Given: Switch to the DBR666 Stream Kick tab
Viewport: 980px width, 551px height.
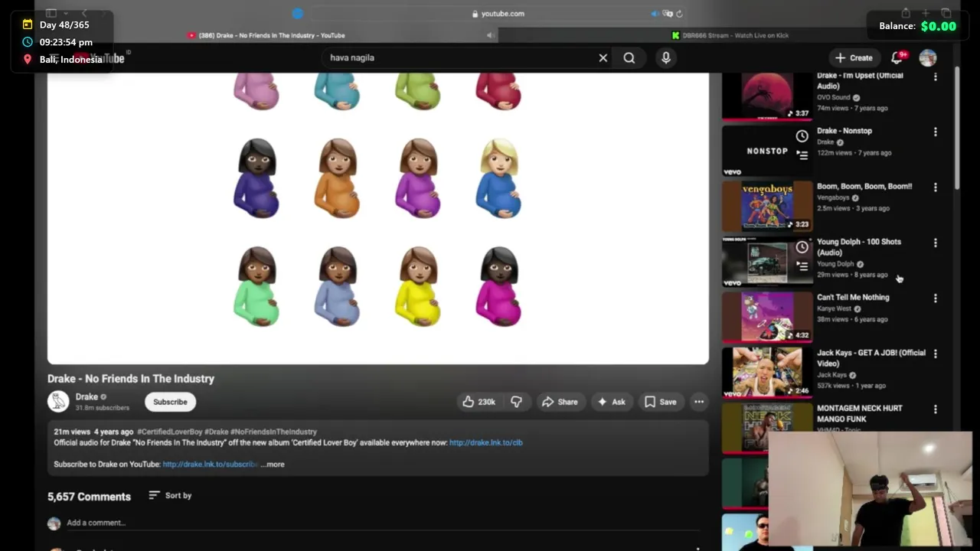Looking at the screenshot, I should (x=730, y=35).
